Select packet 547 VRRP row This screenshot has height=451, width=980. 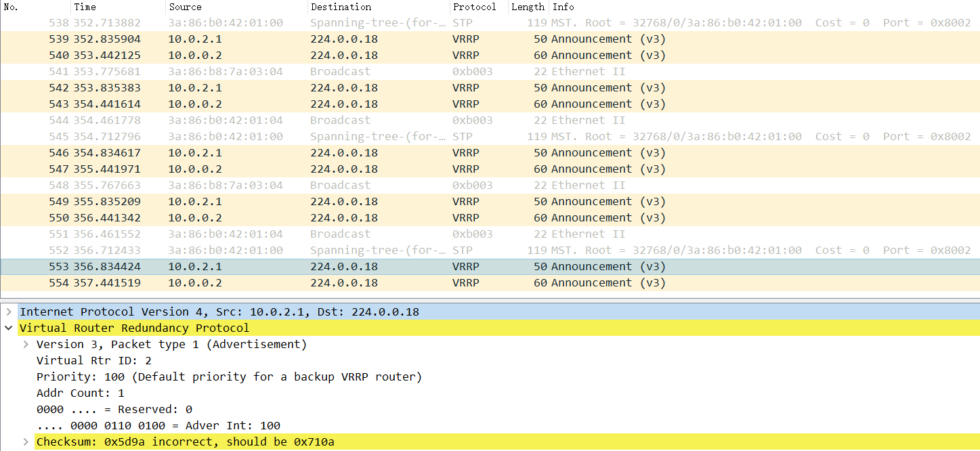(x=490, y=169)
